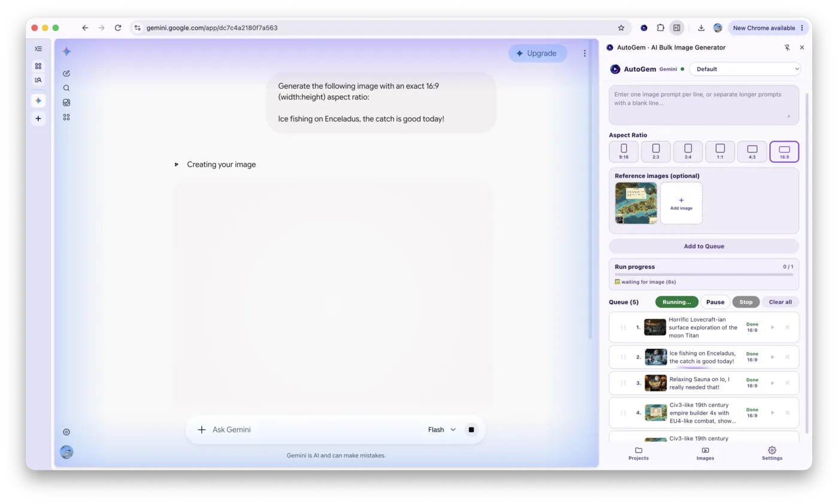Focus the image prompt text area
838x504 pixels.
point(704,105)
